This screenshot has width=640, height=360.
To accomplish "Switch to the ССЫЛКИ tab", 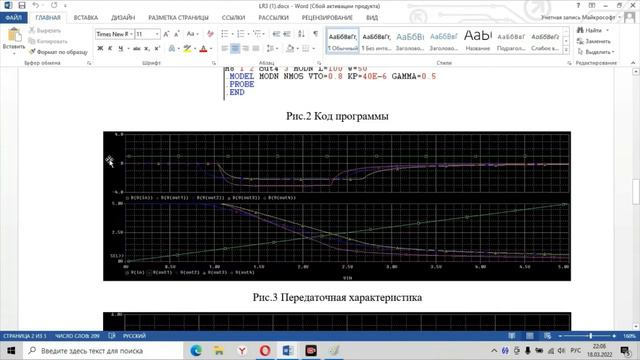I will click(x=233, y=18).
